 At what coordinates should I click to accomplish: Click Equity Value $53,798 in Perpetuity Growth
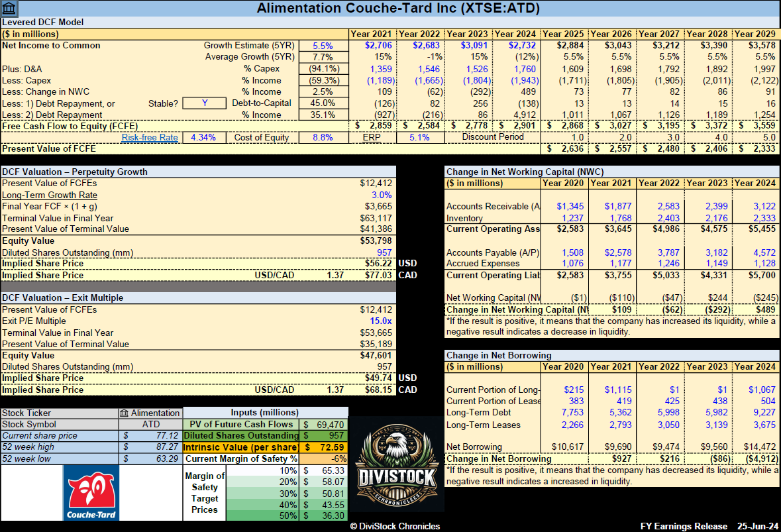pos(376,241)
